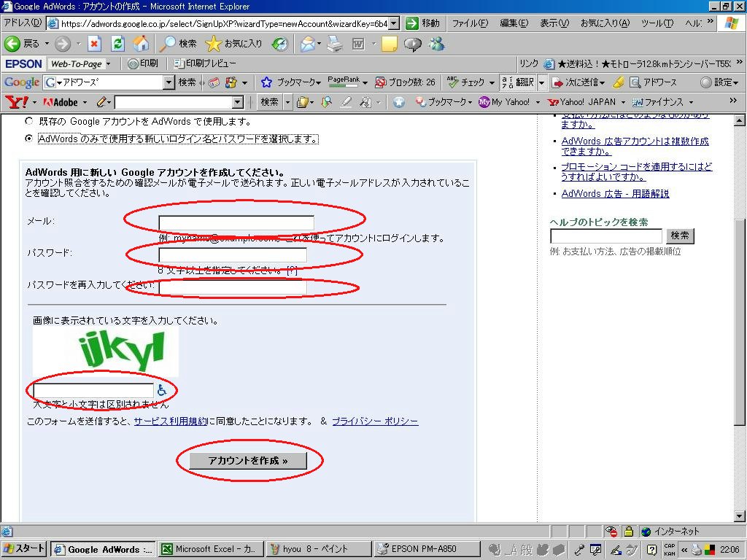Print the page with printer icon

tap(335, 44)
